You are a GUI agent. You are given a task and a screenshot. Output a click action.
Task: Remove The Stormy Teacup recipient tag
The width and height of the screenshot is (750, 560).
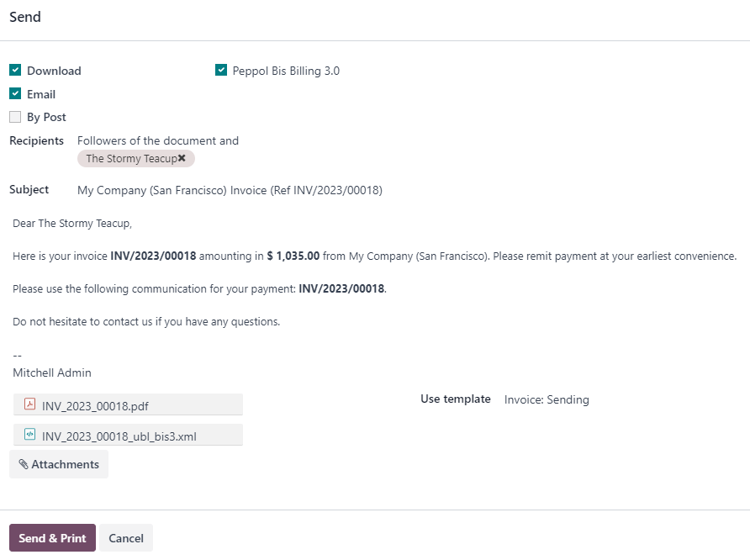click(x=182, y=158)
